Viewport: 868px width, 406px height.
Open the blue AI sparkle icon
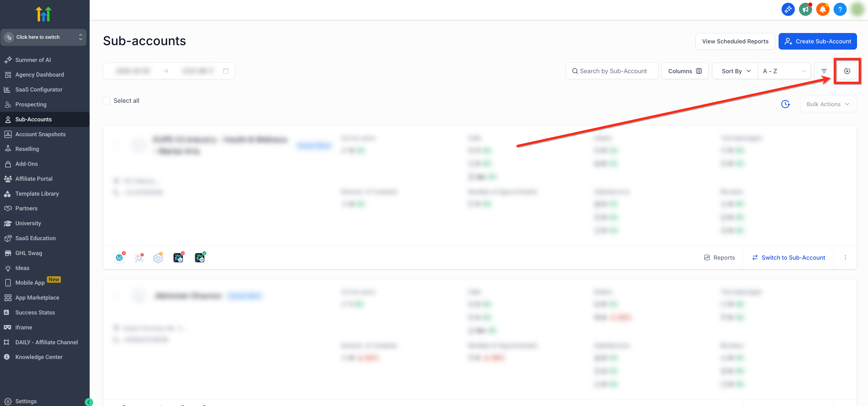(788, 9)
